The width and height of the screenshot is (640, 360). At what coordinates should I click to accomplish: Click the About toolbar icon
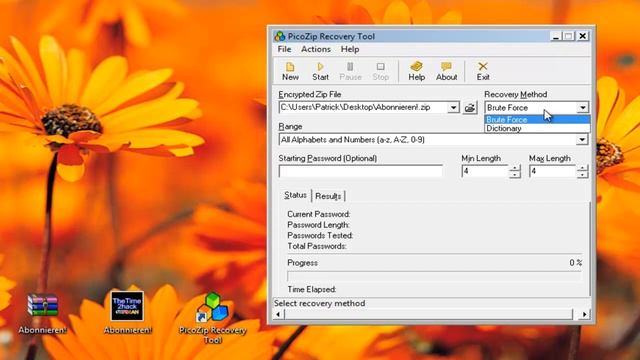447,71
